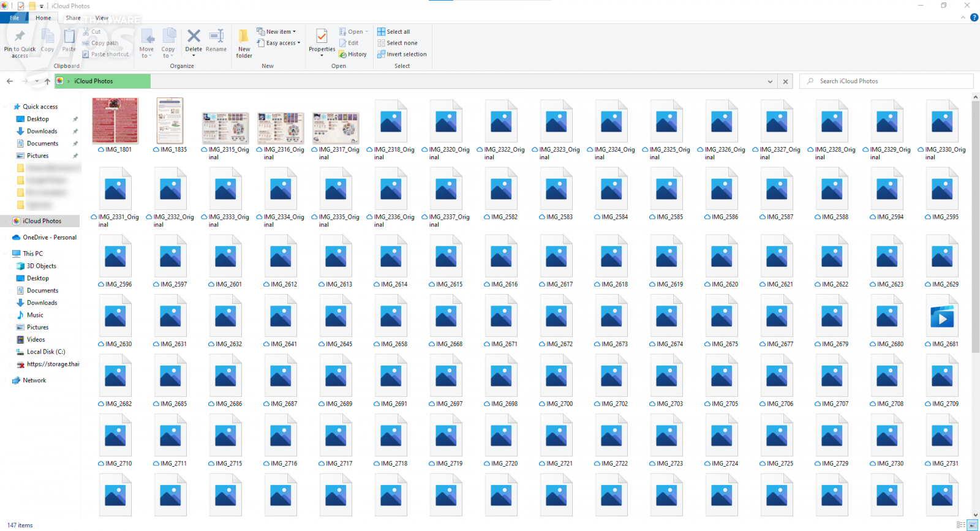
Task: Expand the OneDrive - Personal tree node arrow
Action: pyautogui.click(x=6, y=238)
